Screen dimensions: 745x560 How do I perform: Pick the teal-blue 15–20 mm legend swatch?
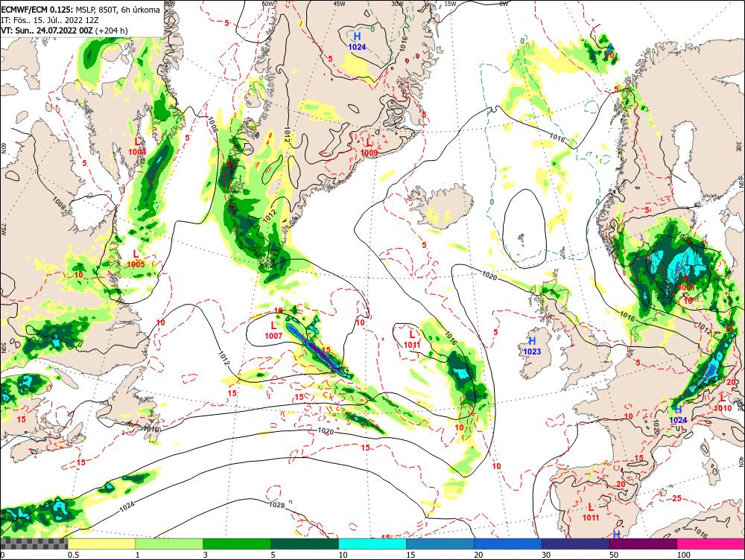tap(440, 544)
